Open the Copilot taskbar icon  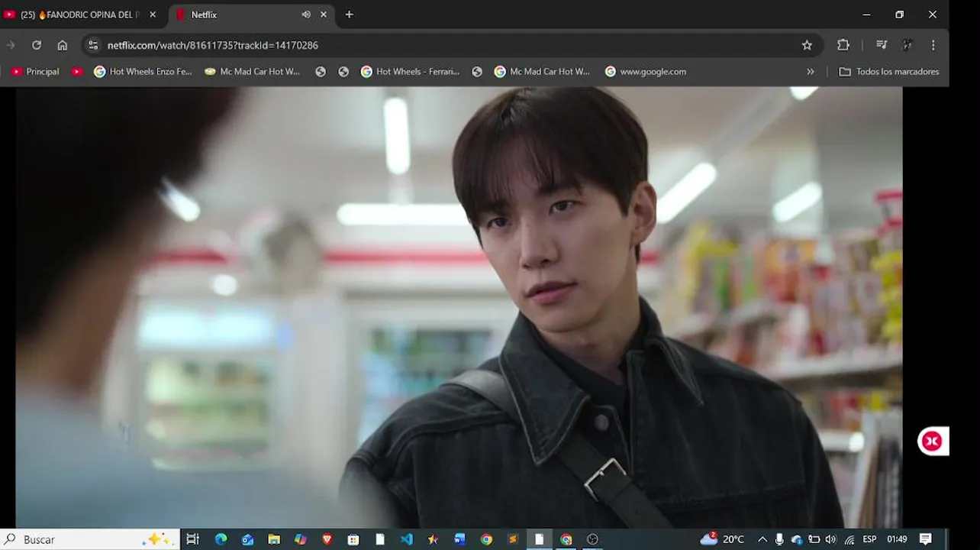point(301,539)
